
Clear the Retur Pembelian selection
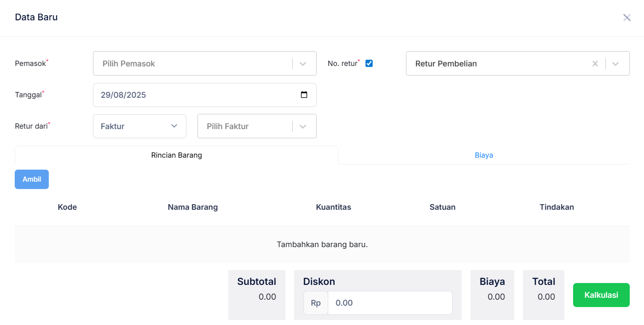(595, 64)
